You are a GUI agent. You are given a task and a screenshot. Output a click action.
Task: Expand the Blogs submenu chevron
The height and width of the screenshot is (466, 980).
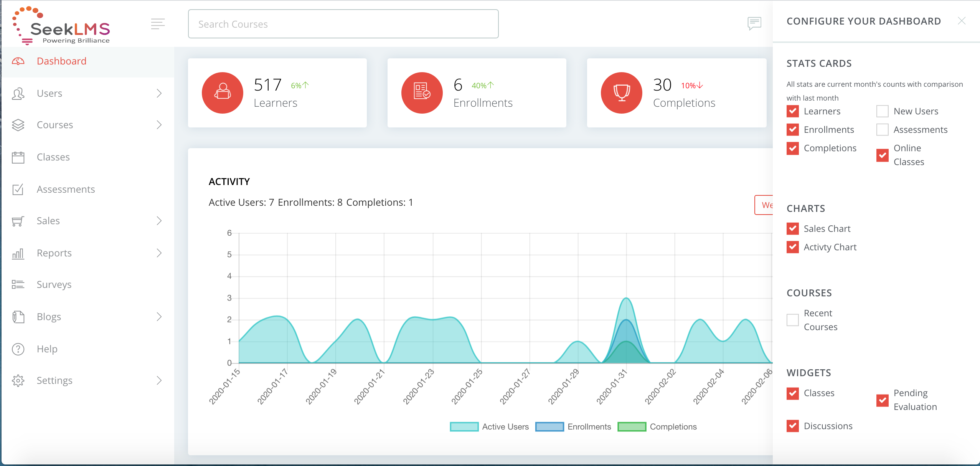tap(159, 317)
